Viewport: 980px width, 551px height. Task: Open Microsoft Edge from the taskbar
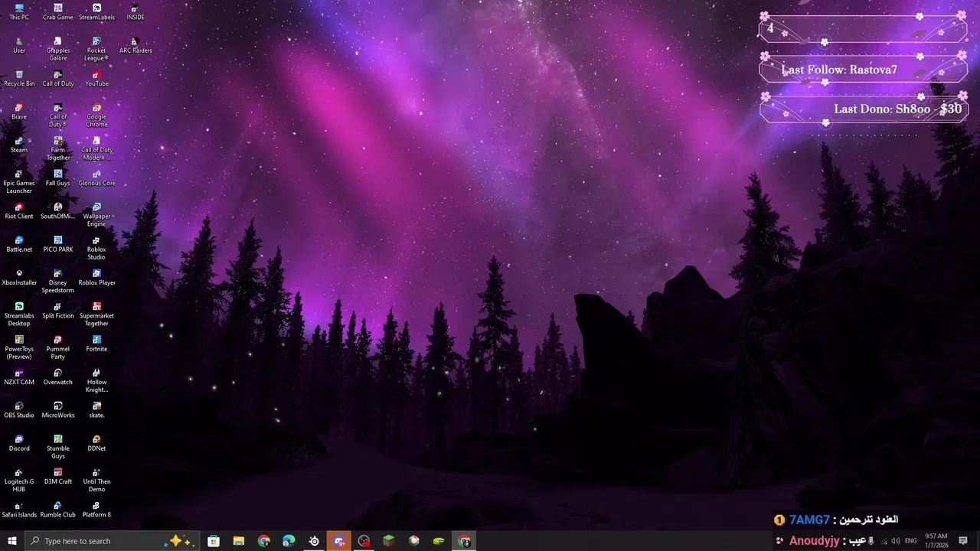pyautogui.click(x=289, y=541)
